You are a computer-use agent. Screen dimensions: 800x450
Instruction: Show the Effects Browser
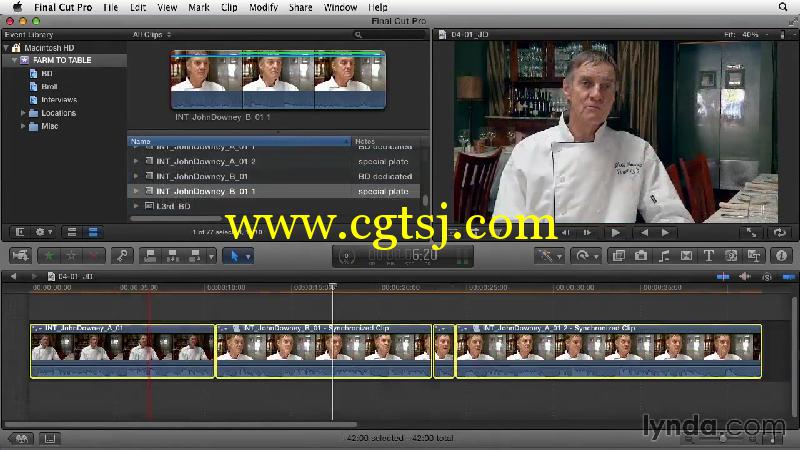point(618,256)
